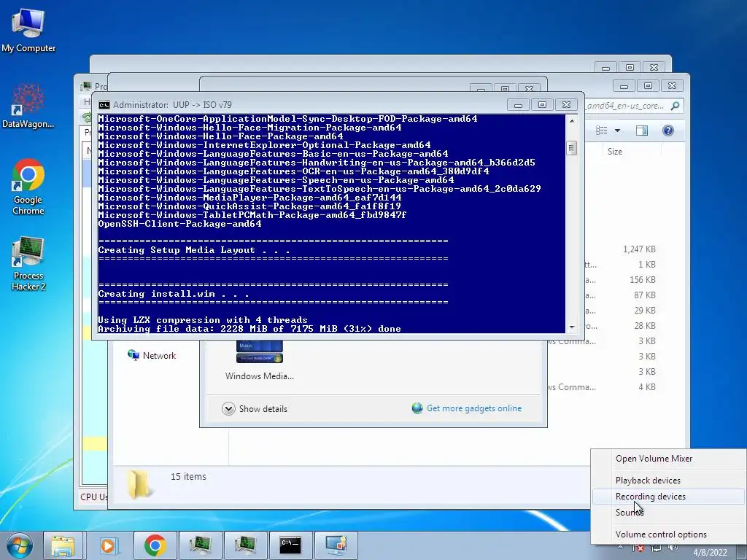Click the volume speaker tray icon
The width and height of the screenshot is (747, 560).
[x=673, y=548]
